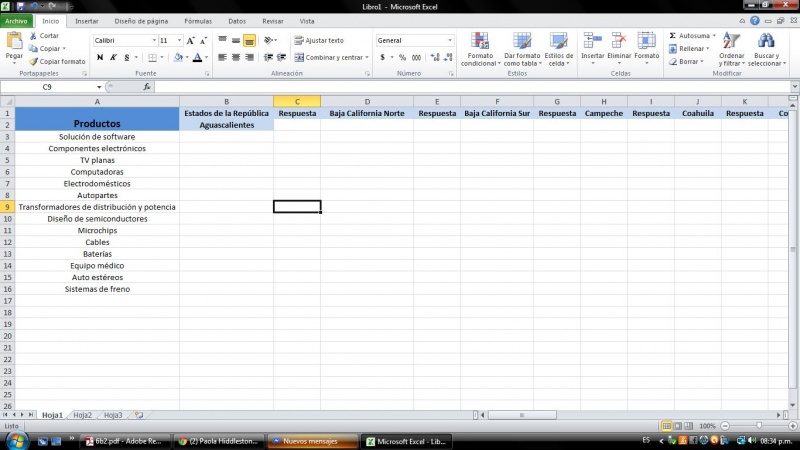800x450 pixels.
Task: Open the Archivo menu button
Action: tap(17, 20)
